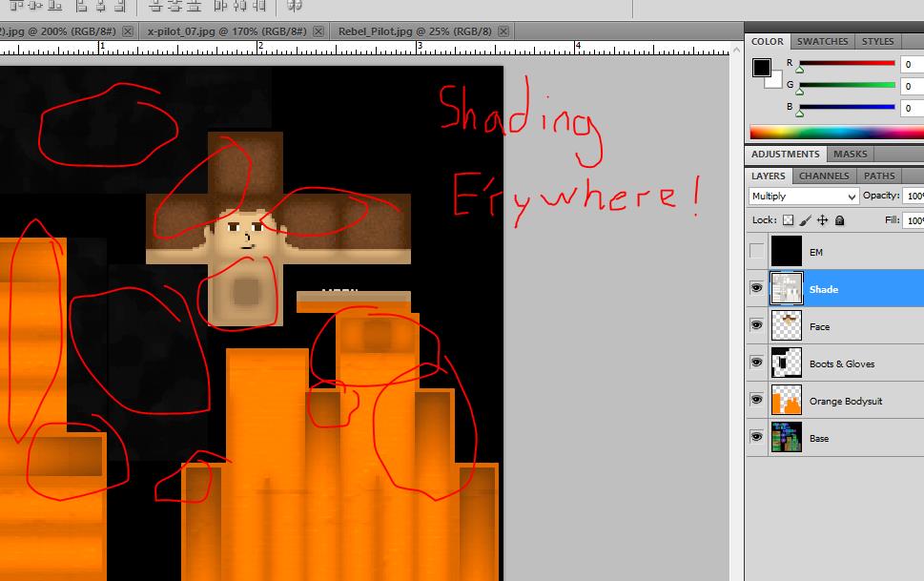Click the red R channel slider
The image size is (924, 581).
tap(847, 64)
